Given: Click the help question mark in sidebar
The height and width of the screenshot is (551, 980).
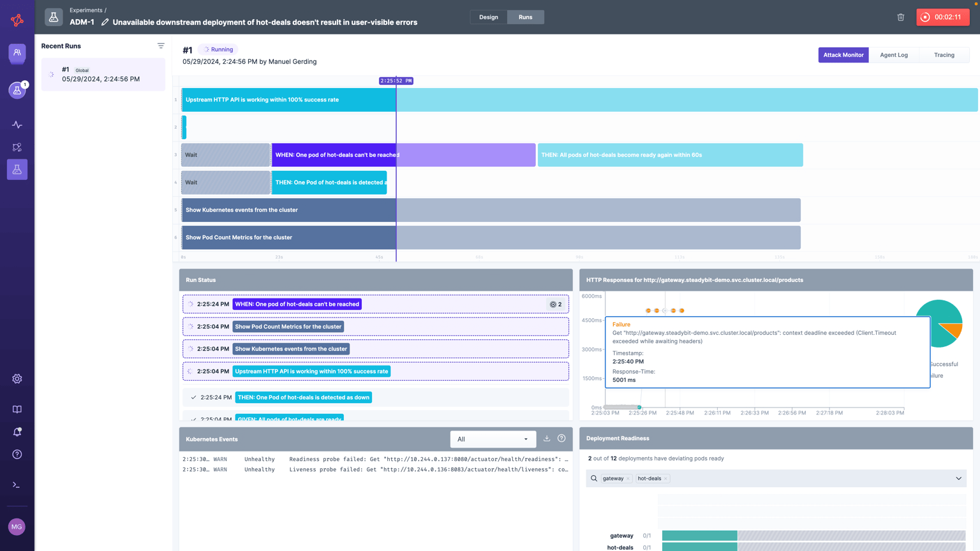Looking at the screenshot, I should pos(17,455).
